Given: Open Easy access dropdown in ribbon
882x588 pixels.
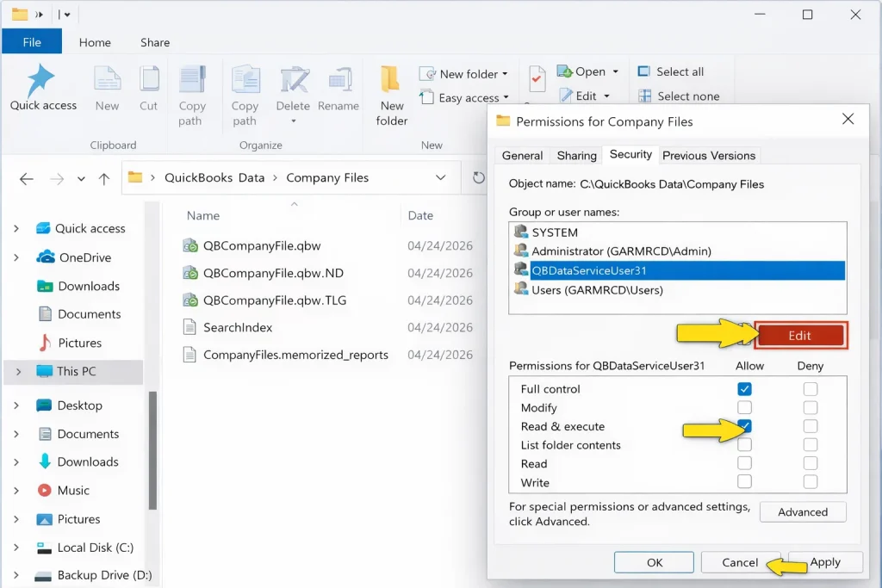Looking at the screenshot, I should tap(506, 97).
